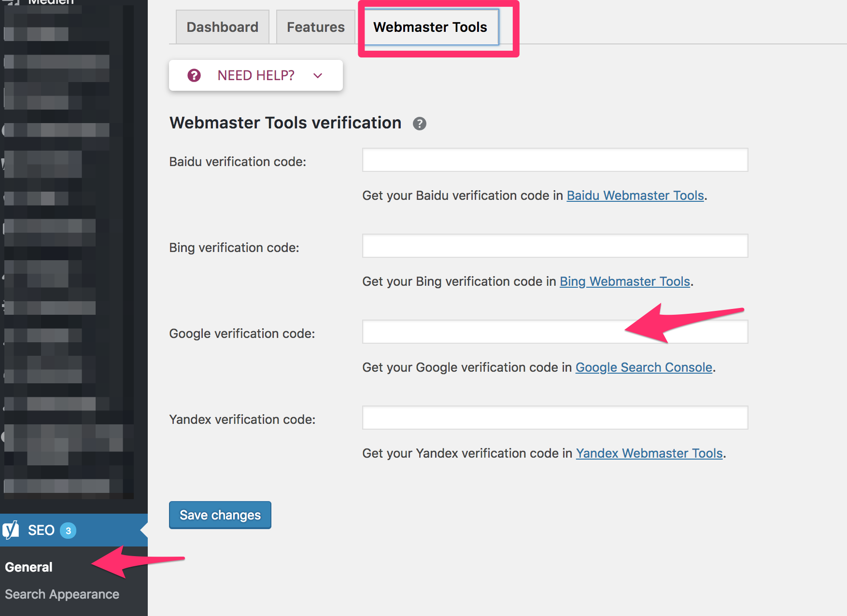This screenshot has width=847, height=616.
Task: Select the Webmaster Tools tab
Action: pos(430,27)
